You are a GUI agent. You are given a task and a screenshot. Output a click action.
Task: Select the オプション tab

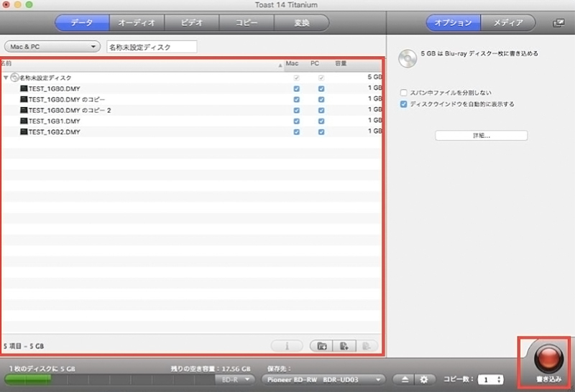pyautogui.click(x=454, y=23)
